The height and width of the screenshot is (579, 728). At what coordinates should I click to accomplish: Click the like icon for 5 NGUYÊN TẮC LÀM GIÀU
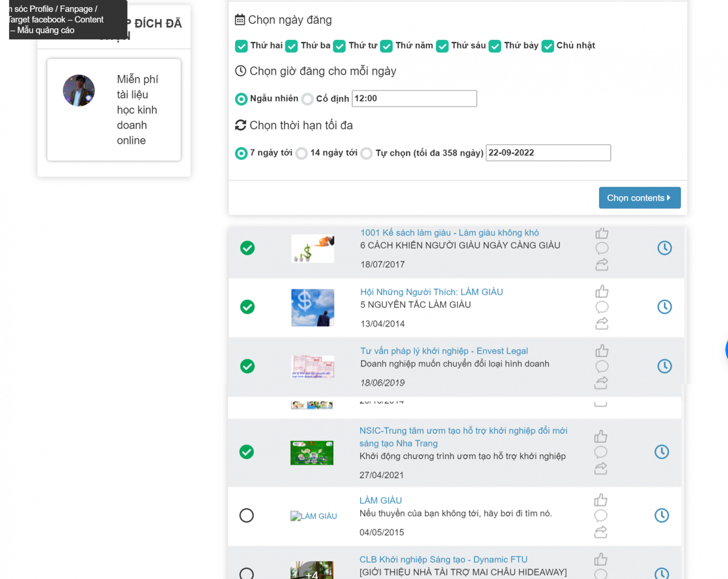click(601, 291)
